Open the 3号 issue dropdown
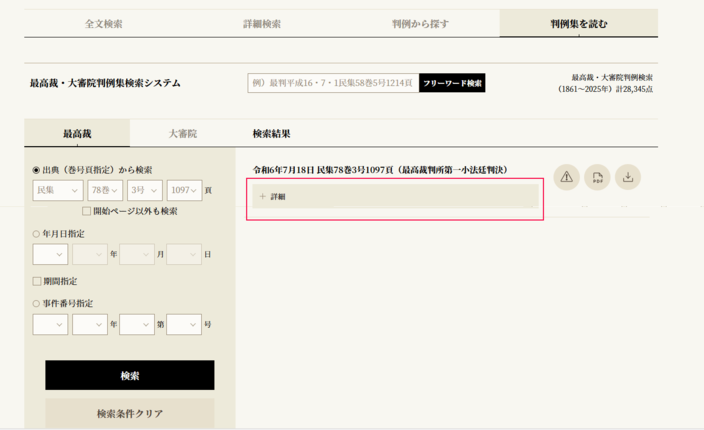 click(144, 190)
